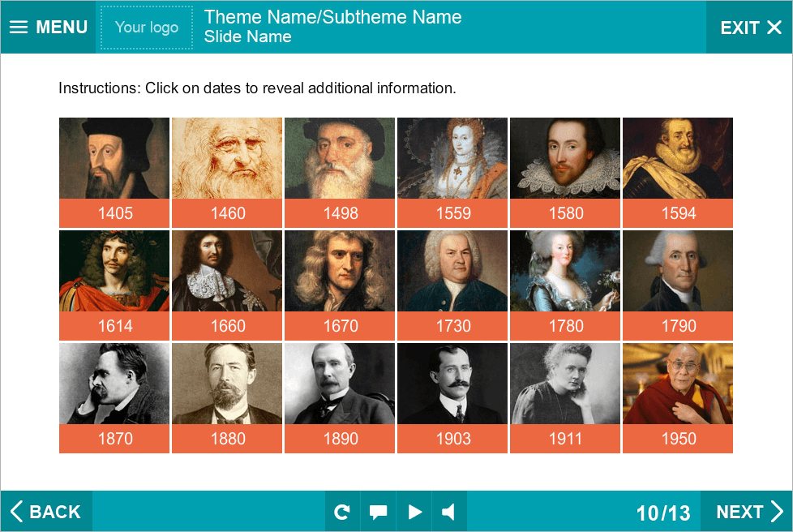This screenshot has height=532, width=793.
Task: Select the 1559 date tile
Action: (452, 213)
